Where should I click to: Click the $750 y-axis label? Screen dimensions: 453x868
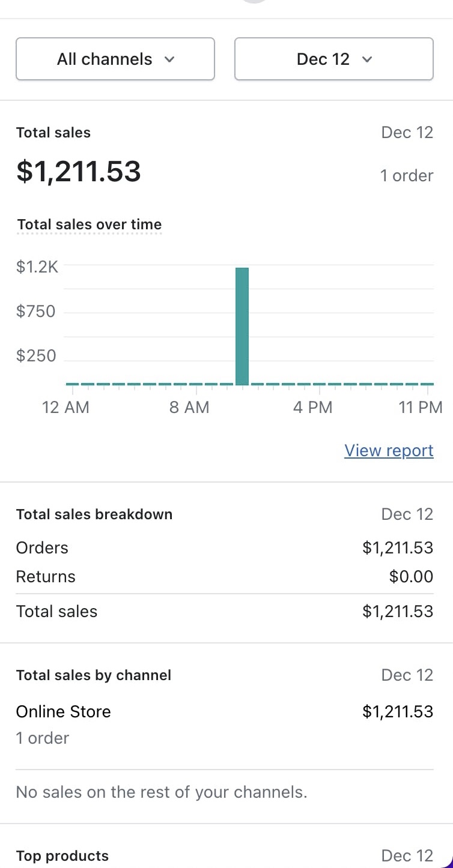(x=36, y=312)
